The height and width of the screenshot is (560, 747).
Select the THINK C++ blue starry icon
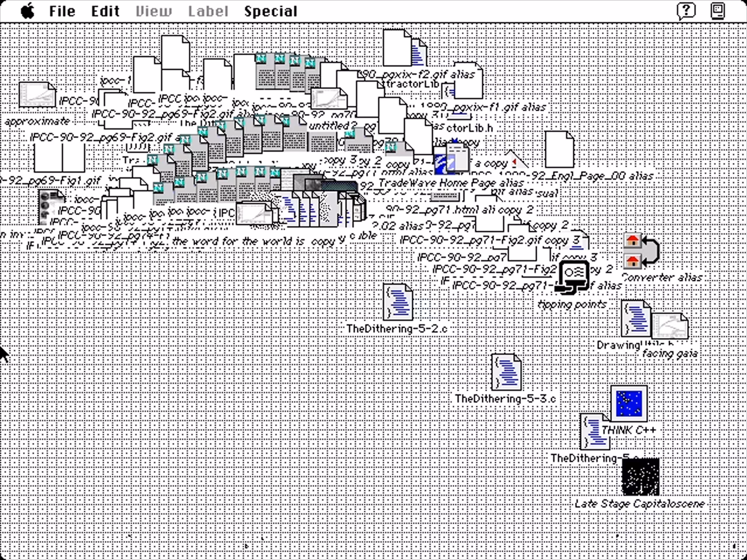[629, 404]
